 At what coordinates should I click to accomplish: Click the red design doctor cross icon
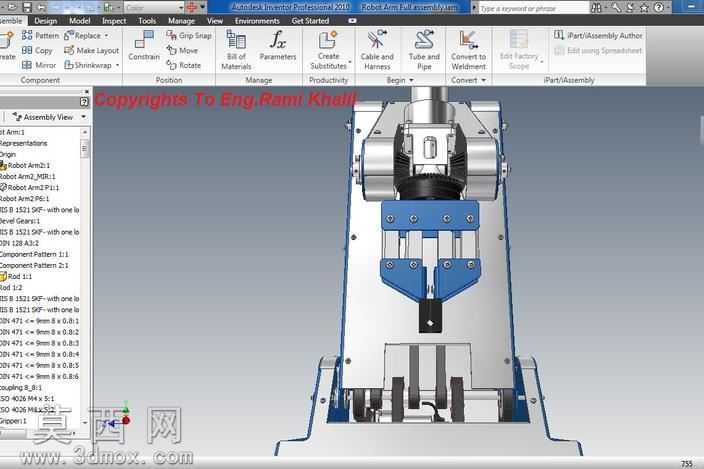[192, 7]
